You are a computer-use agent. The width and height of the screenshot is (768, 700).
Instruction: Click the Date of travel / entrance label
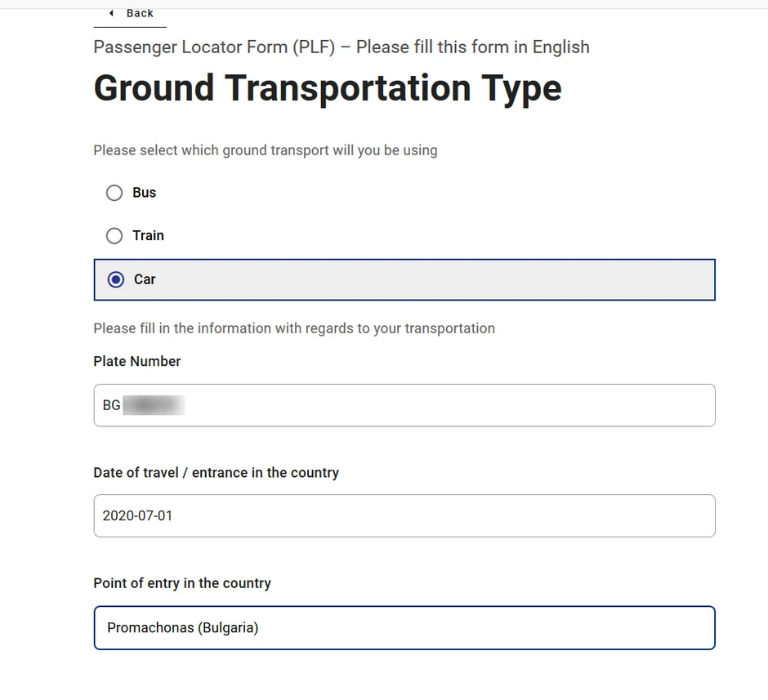[216, 473]
